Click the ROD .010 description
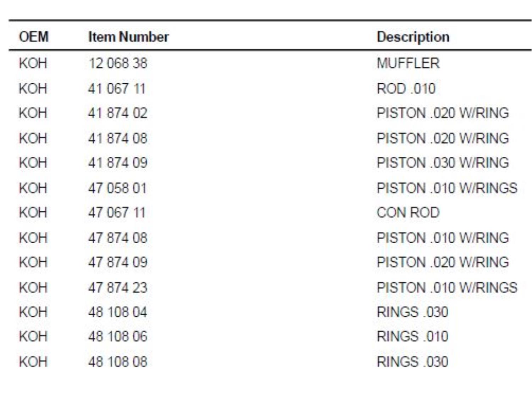Viewport: 532px width, 399px height. pos(406,89)
